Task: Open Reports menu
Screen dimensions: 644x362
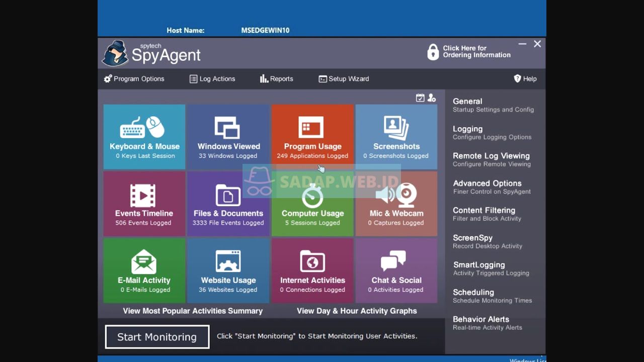Action: (276, 79)
